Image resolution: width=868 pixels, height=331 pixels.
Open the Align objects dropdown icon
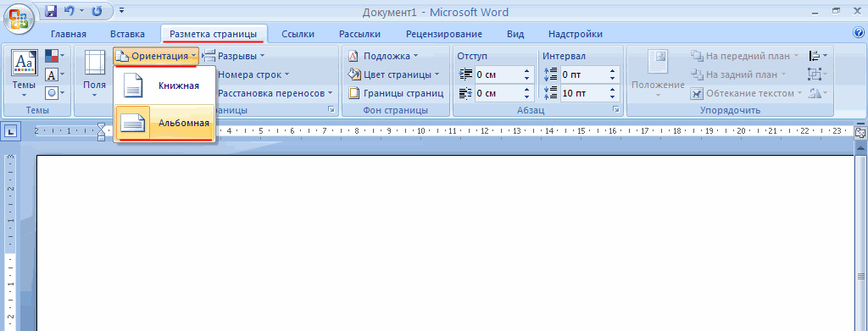[x=818, y=56]
